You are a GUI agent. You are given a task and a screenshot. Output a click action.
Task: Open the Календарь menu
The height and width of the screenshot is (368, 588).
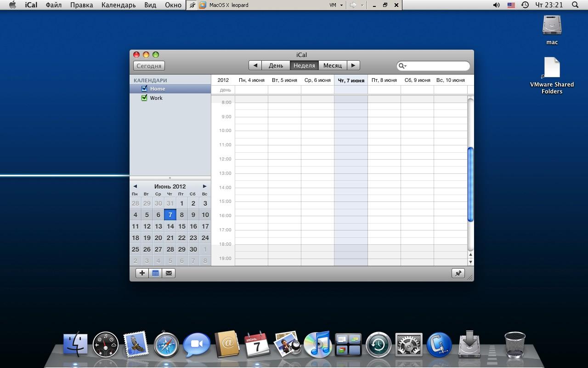point(119,5)
